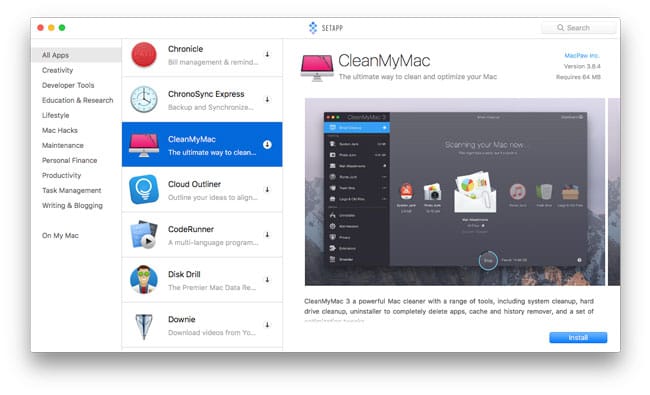Select Chronicle app title text
This screenshot has height=395, width=650.
tap(185, 49)
